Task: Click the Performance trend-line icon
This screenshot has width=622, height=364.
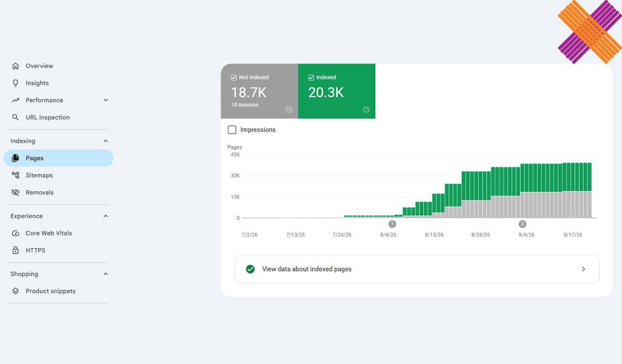Action: click(x=15, y=100)
